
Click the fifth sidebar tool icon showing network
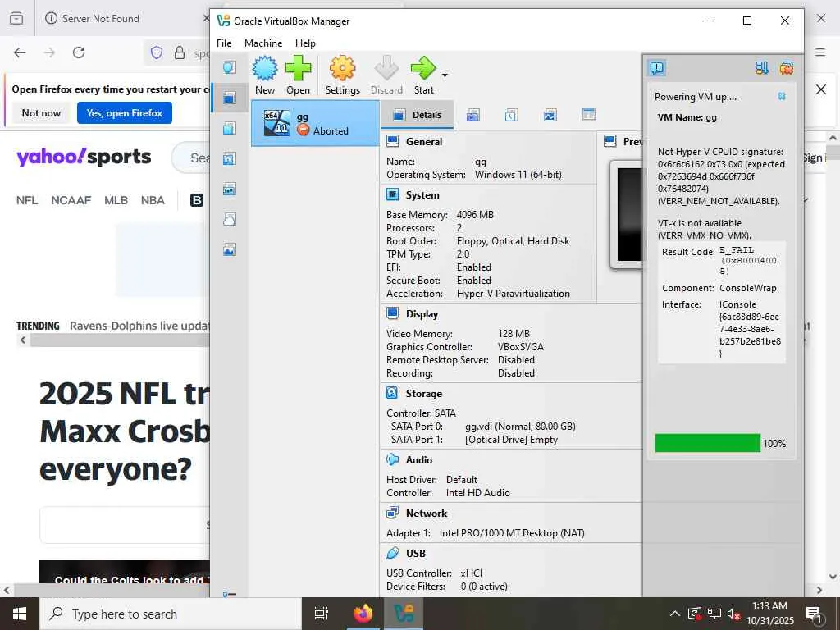[x=230, y=189]
